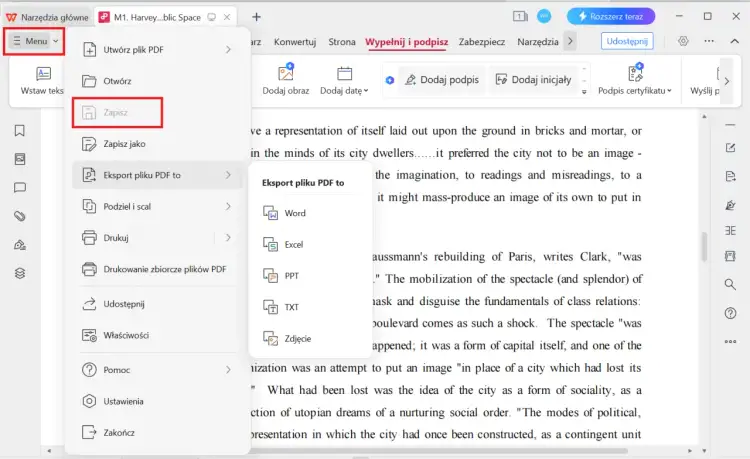Open the three-dot more menu top right
Viewport: 750px width, 459px height.
point(709,41)
